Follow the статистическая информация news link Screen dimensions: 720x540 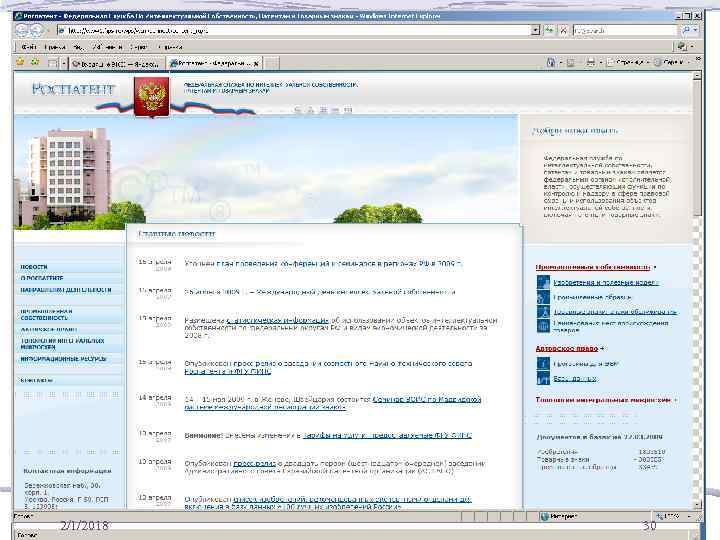click(278, 320)
